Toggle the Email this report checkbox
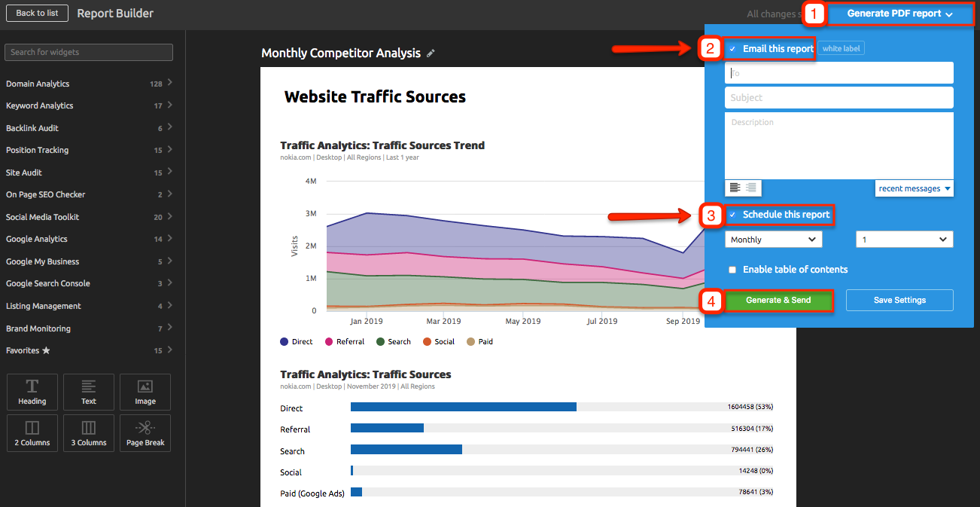Image resolution: width=980 pixels, height=507 pixels. coord(732,49)
